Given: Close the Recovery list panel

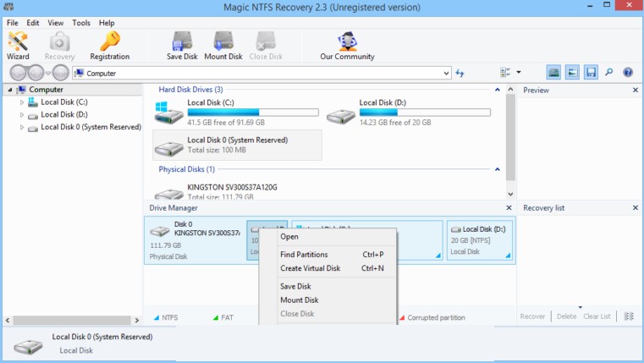Looking at the screenshot, I should (635, 208).
